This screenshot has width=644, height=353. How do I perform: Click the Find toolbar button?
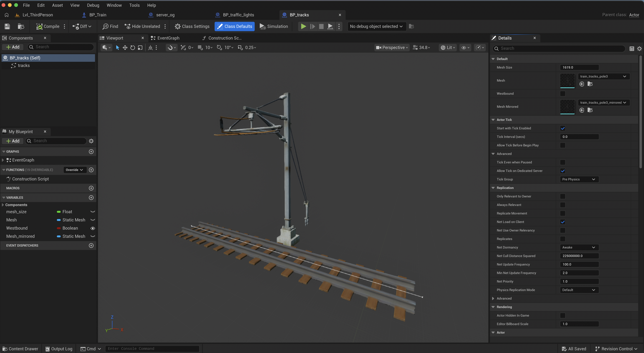pyautogui.click(x=110, y=26)
